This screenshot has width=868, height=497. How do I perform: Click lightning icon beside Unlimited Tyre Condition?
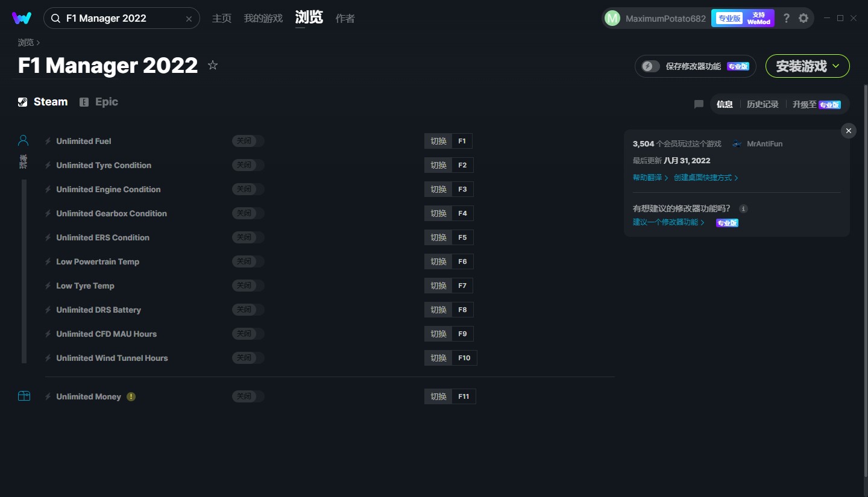pos(48,165)
